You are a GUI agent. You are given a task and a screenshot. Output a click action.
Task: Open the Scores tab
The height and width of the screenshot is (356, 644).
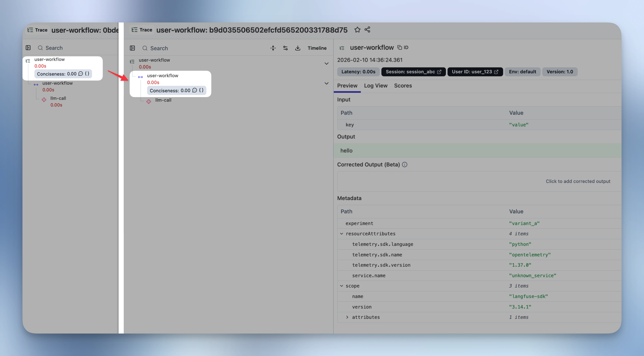(403, 86)
